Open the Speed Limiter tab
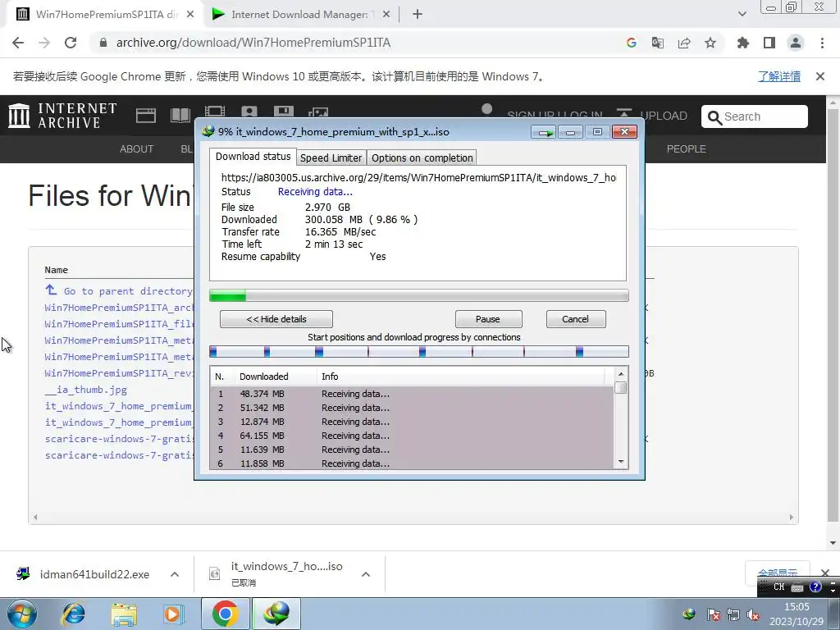 tap(331, 158)
